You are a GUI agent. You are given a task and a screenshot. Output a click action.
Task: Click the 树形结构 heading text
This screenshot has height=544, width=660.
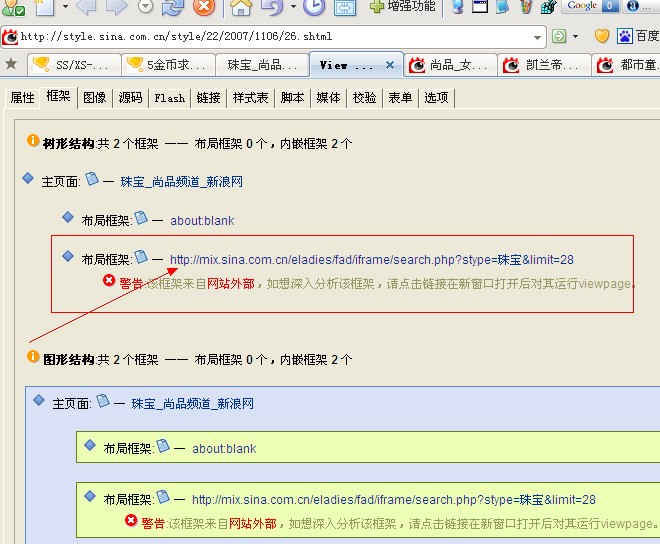(69, 144)
